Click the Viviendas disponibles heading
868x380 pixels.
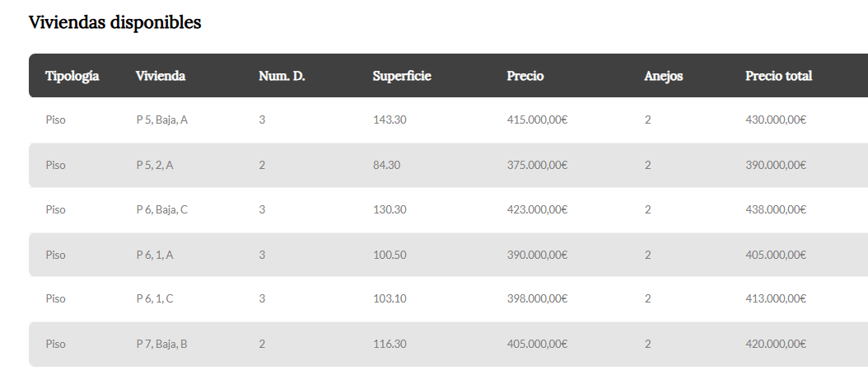[115, 23]
